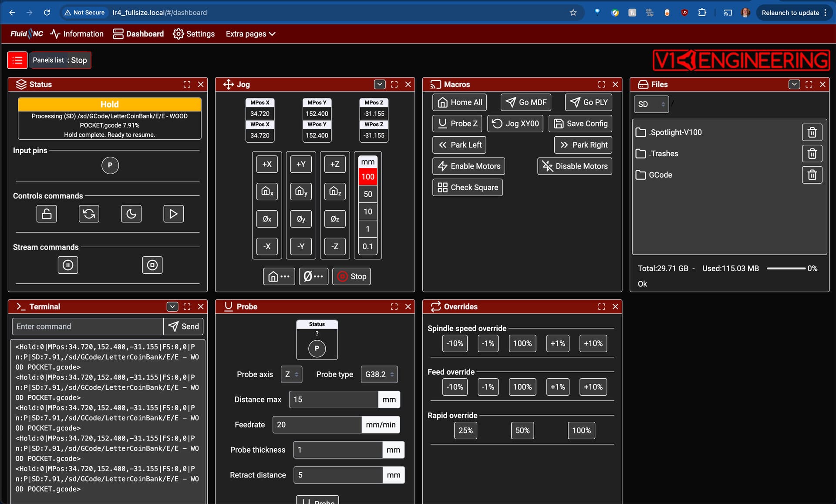Click the soft reset icon in Controls commands
Screen dimensions: 836x504
point(89,214)
